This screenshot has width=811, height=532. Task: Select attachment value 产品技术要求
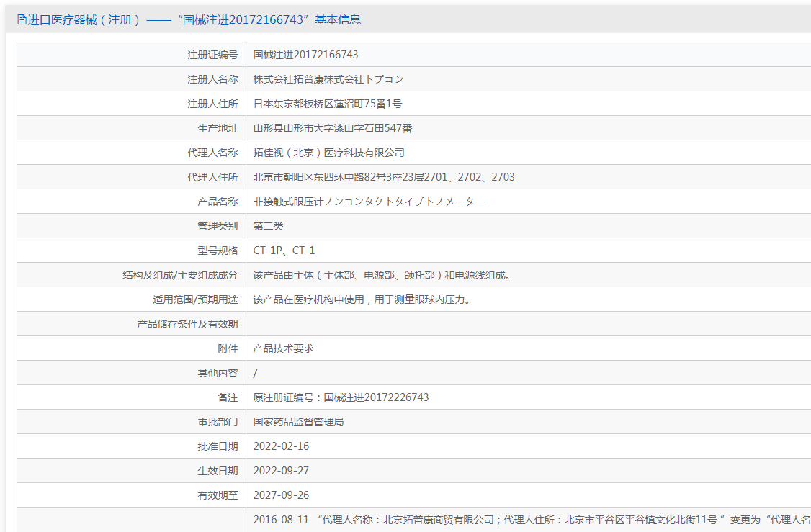point(283,349)
